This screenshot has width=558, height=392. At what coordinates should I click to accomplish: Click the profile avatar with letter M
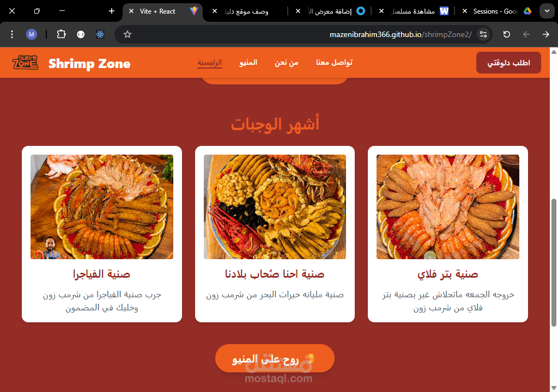click(32, 34)
